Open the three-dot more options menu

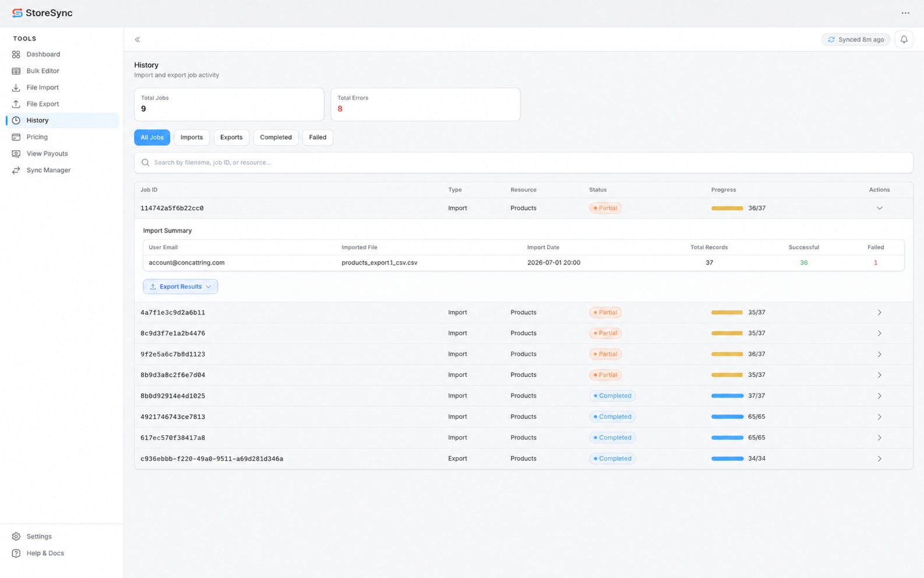pyautogui.click(x=905, y=13)
